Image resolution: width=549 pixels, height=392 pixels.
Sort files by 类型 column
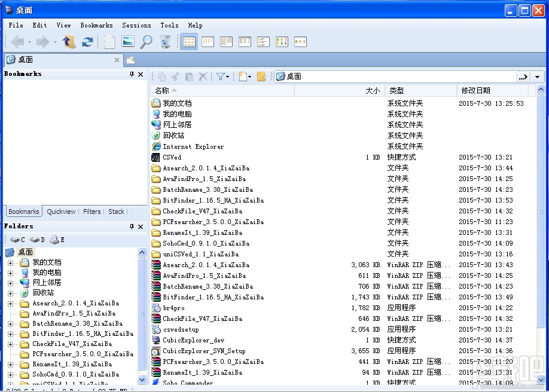pyautogui.click(x=421, y=91)
